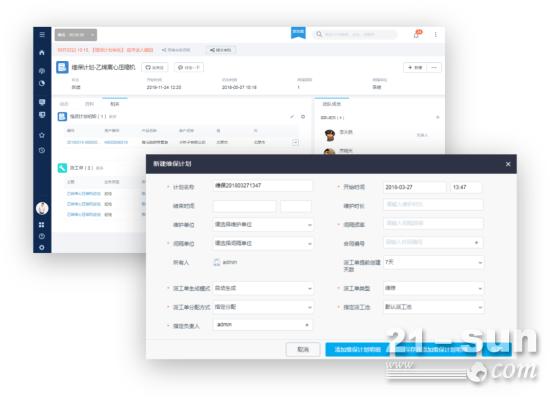Open the apps grid icon in sidebar
The height and width of the screenshot is (399, 550).
pyautogui.click(x=42, y=225)
